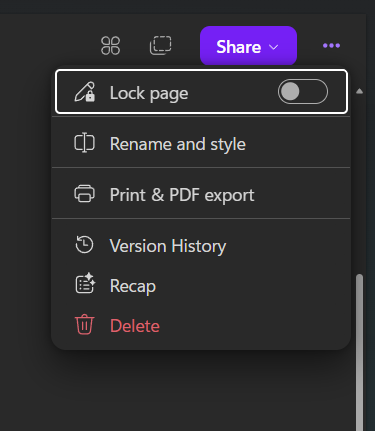Select Print & PDF export
This screenshot has width=375, height=431.
click(x=201, y=195)
